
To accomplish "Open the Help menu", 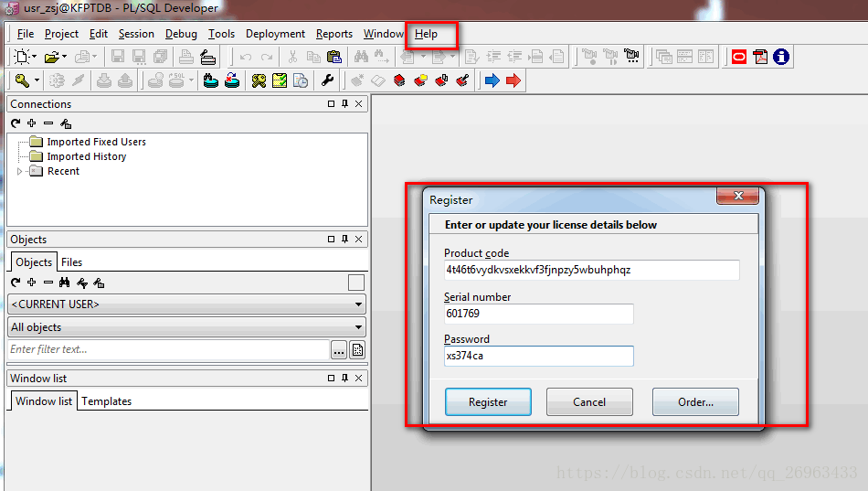I will tap(427, 34).
